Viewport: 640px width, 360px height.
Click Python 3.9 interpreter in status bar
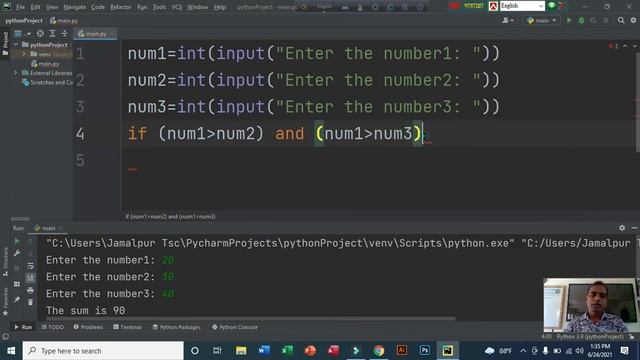click(x=590, y=337)
